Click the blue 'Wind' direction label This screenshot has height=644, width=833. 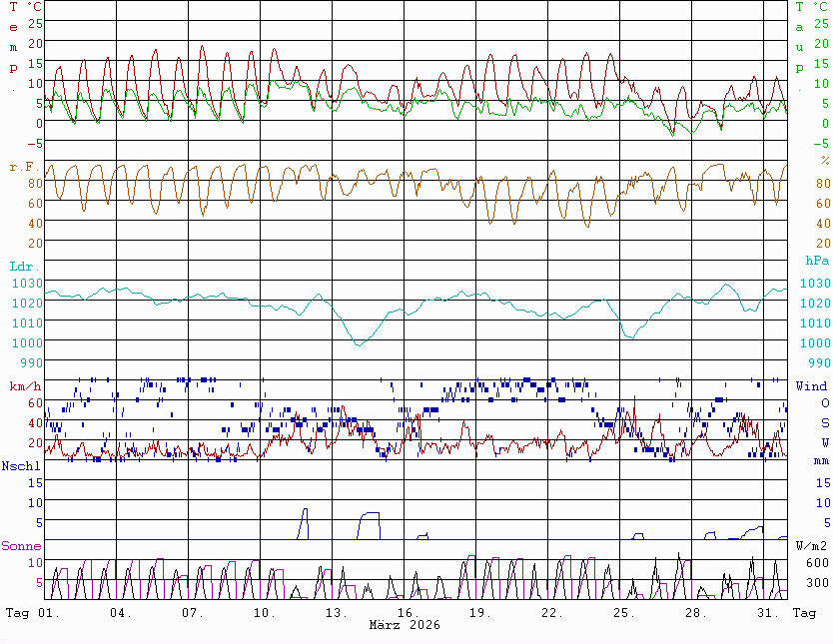click(x=811, y=386)
